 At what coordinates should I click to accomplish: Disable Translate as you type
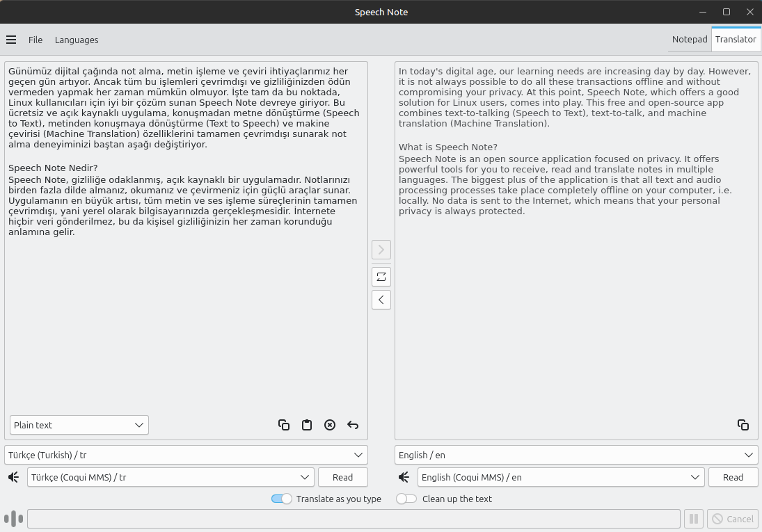point(282,499)
